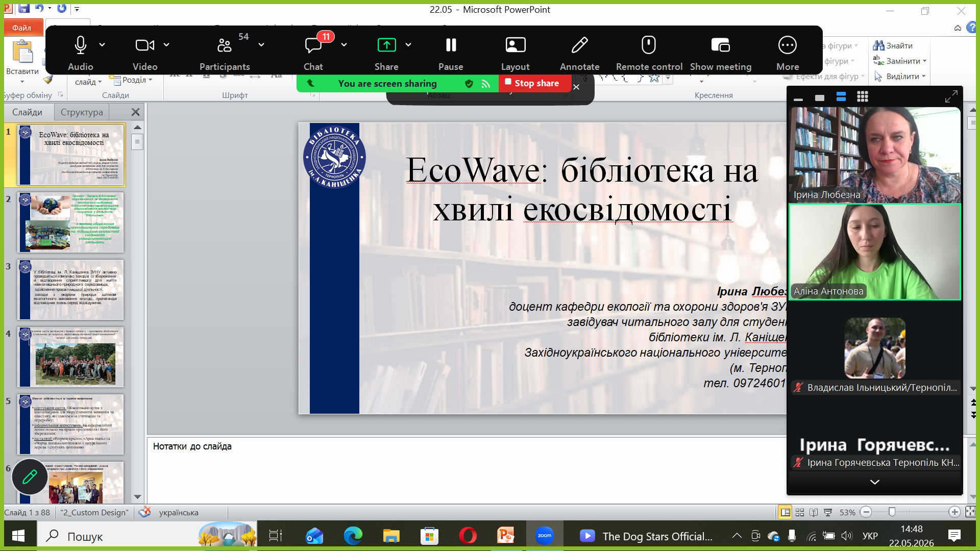Click the zoom in plus button
This screenshot has width=980, height=551.
tap(954, 512)
